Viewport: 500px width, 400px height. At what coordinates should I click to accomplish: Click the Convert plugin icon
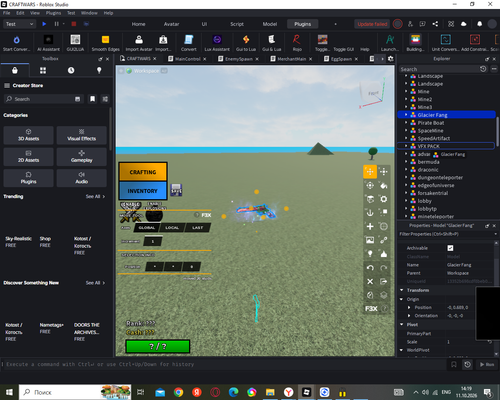click(189, 43)
